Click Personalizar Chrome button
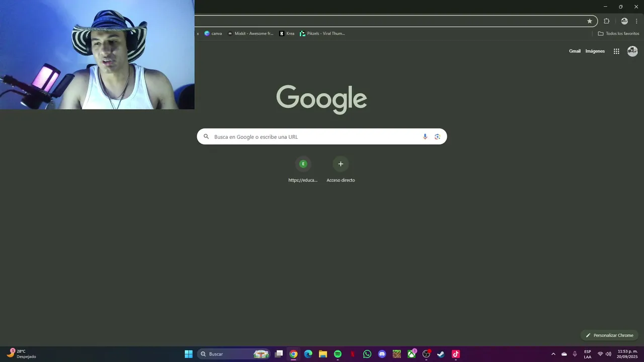The height and width of the screenshot is (362, 644). coord(609,335)
